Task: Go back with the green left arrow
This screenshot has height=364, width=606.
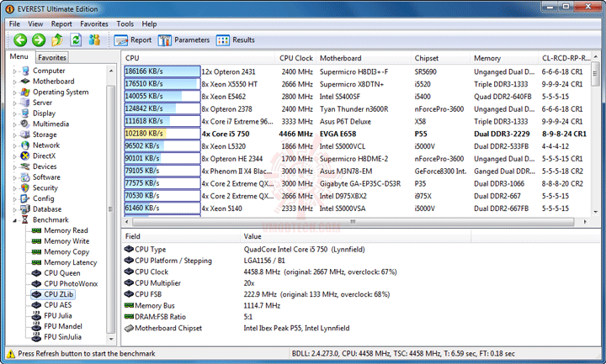Action: tap(20, 40)
